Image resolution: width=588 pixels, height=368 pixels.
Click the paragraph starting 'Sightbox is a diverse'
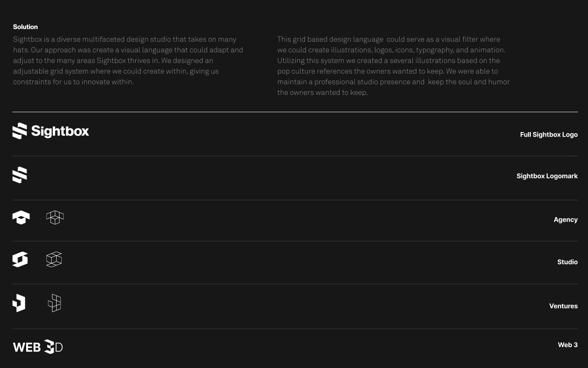(x=128, y=61)
